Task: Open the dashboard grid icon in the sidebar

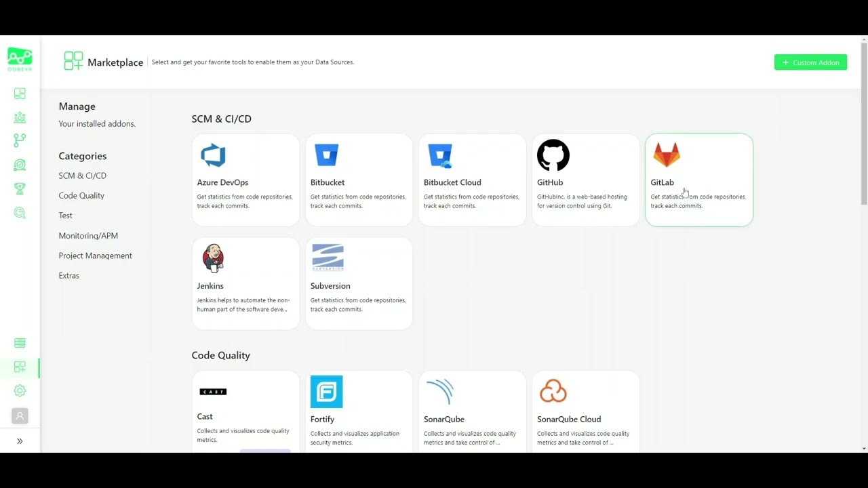Action: tap(20, 94)
